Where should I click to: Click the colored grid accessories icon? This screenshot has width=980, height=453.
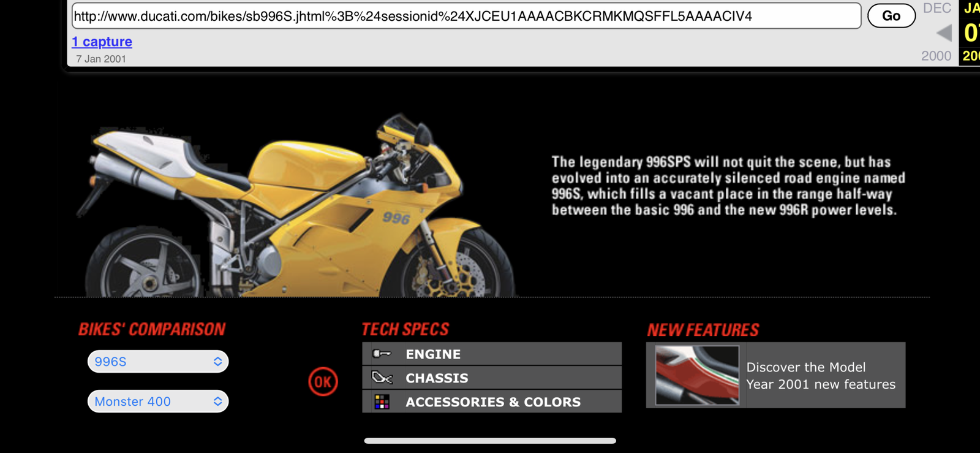382,402
